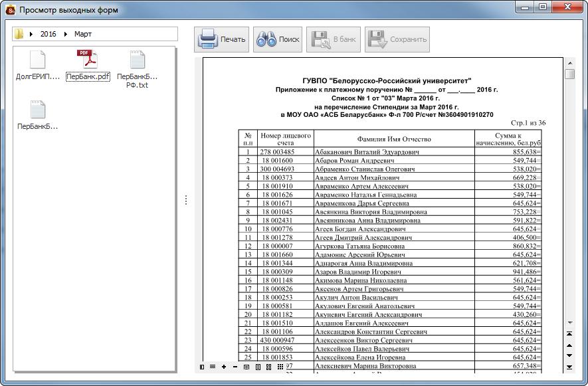Click amount 855,638=
The height and width of the screenshot is (386, 588).
pos(526,152)
